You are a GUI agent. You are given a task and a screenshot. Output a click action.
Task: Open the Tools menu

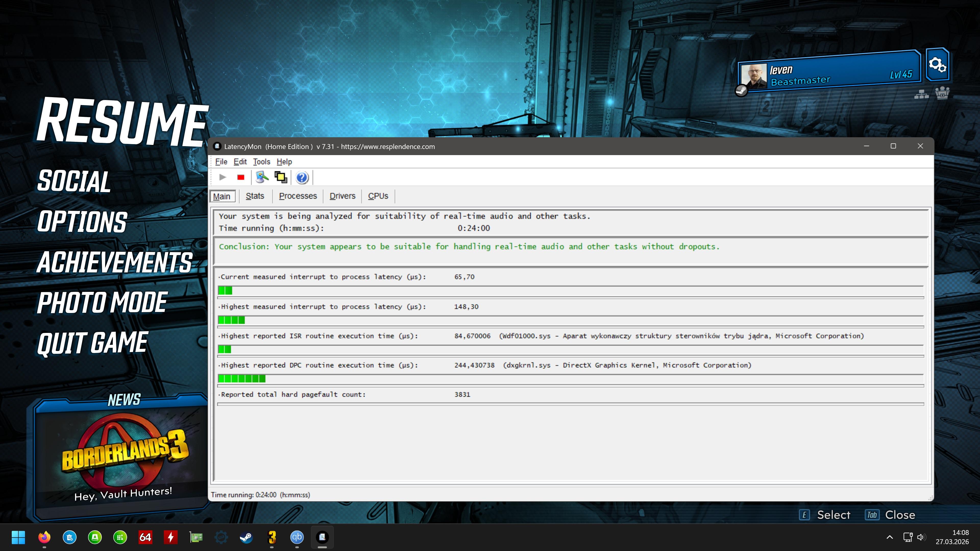point(261,162)
